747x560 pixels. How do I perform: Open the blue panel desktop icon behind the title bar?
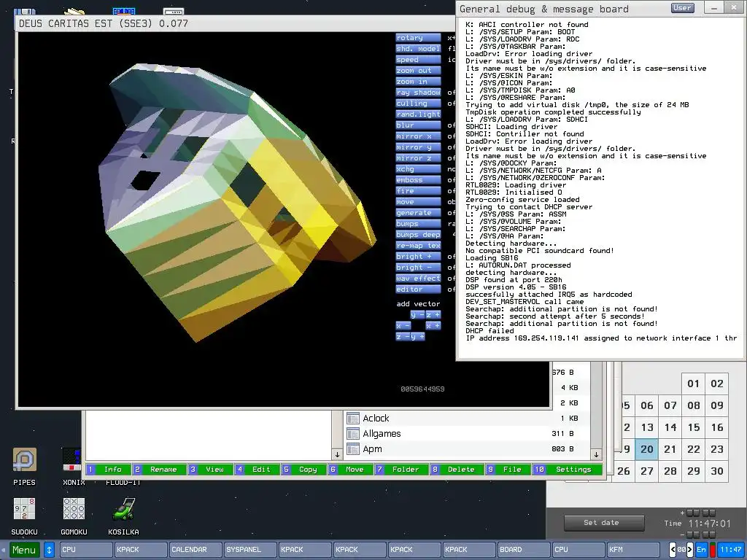pyautogui.click(x=124, y=11)
